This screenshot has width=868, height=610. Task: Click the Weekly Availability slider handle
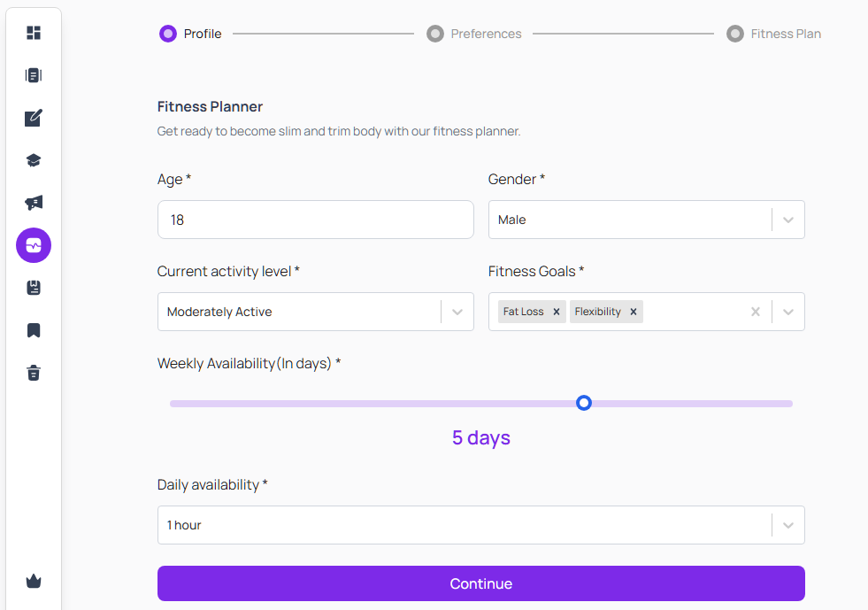pyautogui.click(x=583, y=403)
